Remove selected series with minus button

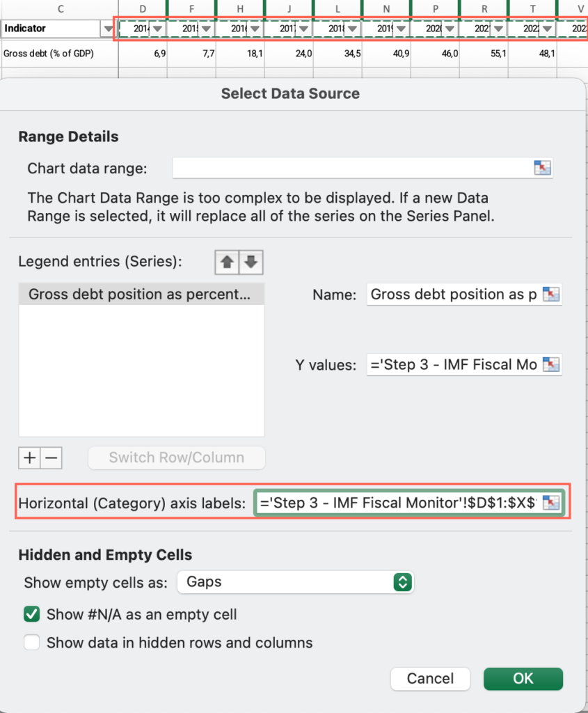coord(51,457)
